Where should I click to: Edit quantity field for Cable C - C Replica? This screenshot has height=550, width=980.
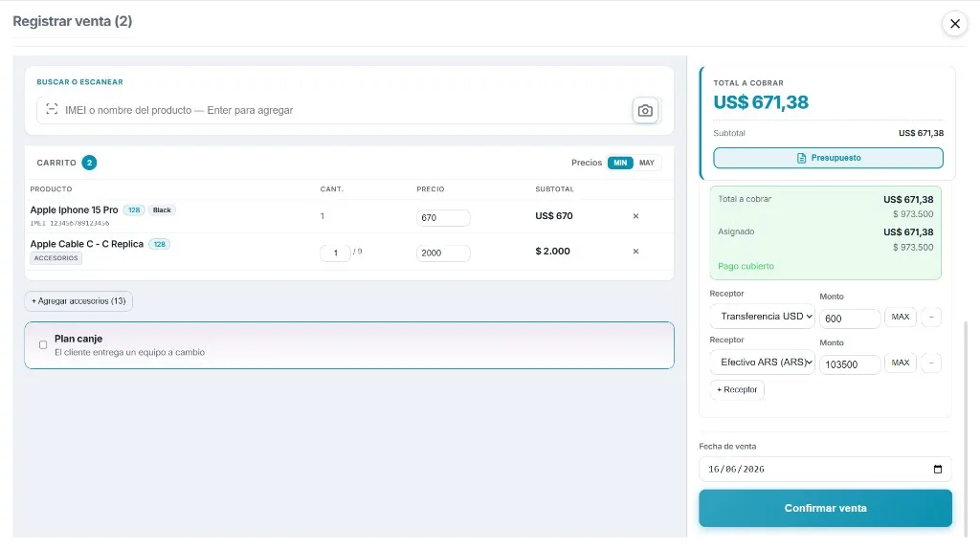click(335, 253)
